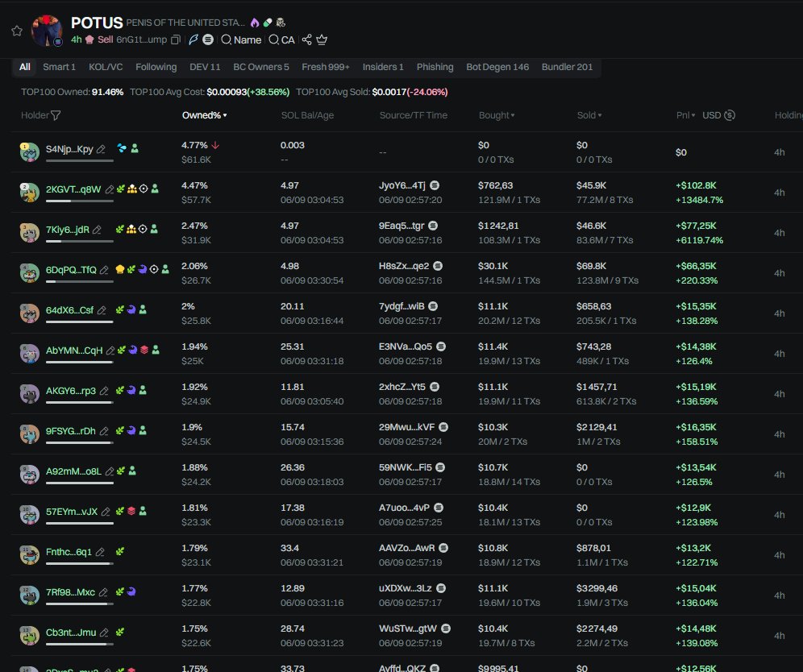Copy the 6nG1t...ump contract address
This screenshot has height=672, width=803.
175,40
